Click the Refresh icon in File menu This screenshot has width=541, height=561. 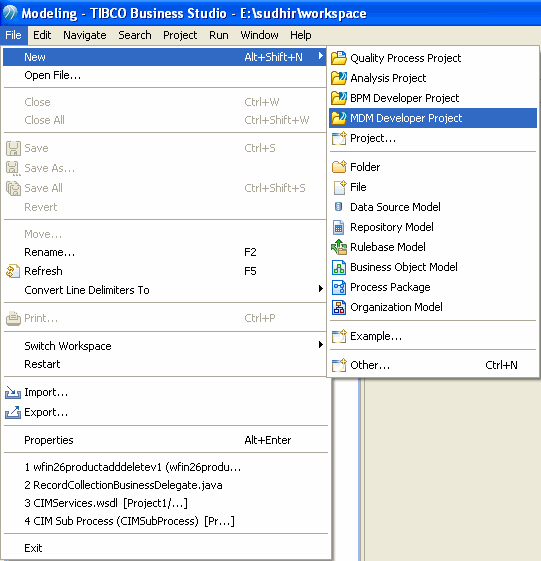point(13,271)
